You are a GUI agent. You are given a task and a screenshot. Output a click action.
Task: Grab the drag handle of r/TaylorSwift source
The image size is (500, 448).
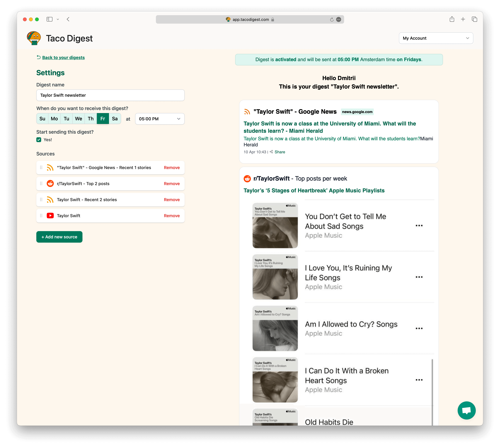41,184
